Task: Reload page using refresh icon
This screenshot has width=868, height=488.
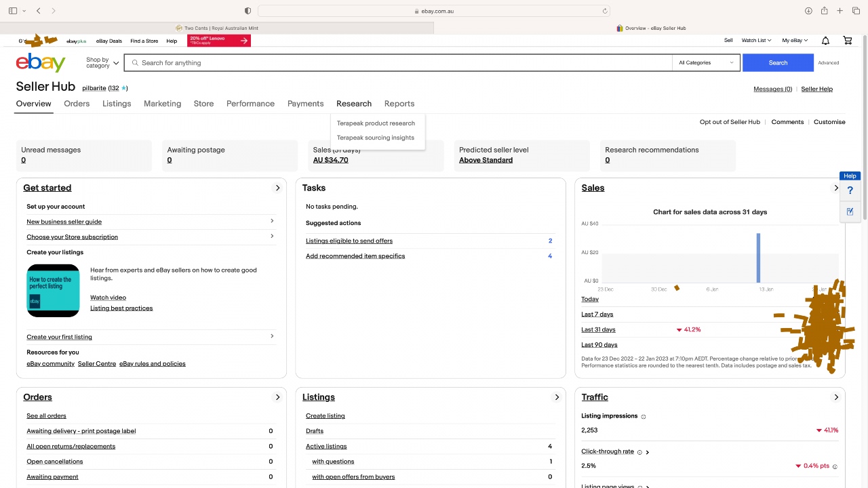Action: coord(605,11)
